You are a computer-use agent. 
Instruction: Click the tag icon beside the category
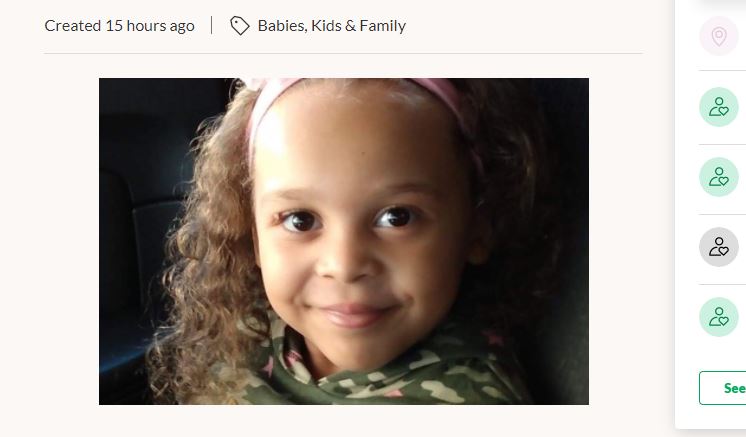240,26
